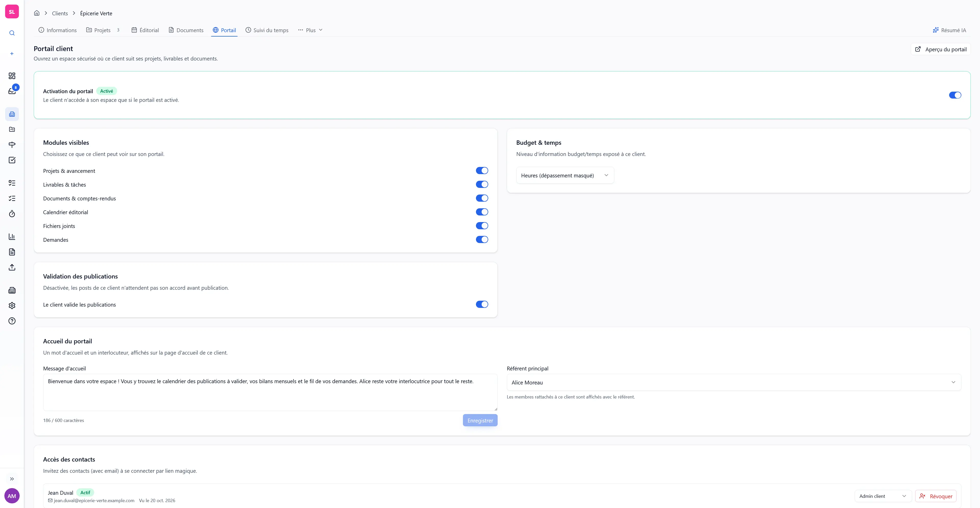The height and width of the screenshot is (508, 980).
Task: Switch to Documents tab
Action: (x=186, y=30)
